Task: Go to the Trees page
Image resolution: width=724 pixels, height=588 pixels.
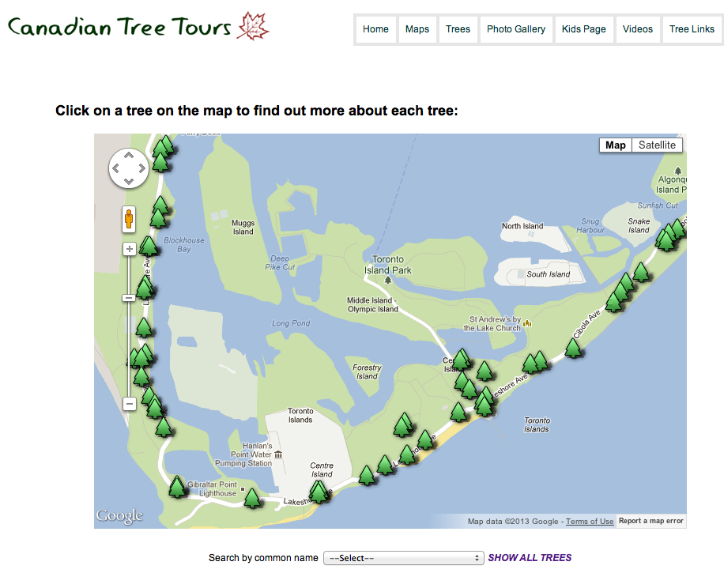Action: tap(458, 29)
